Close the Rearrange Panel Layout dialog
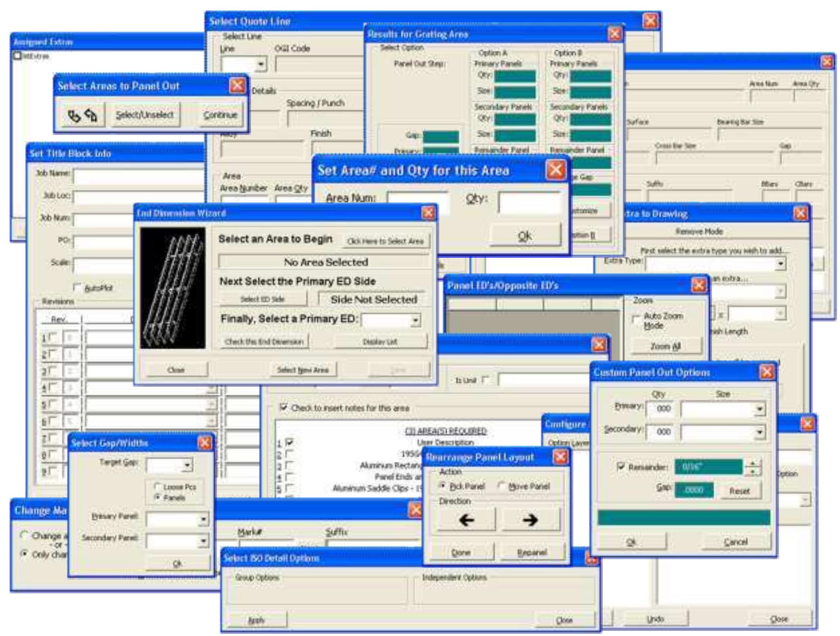840x636 pixels. (560, 457)
